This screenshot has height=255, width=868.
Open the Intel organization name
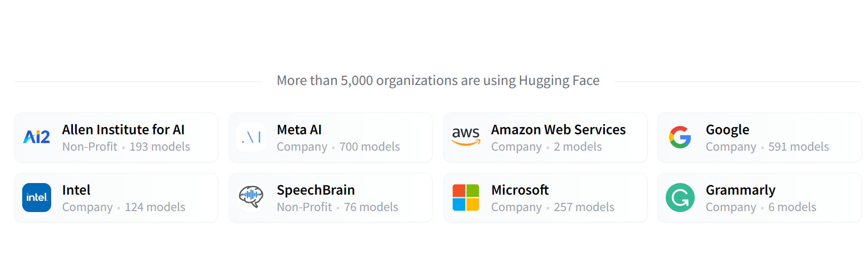(x=76, y=190)
